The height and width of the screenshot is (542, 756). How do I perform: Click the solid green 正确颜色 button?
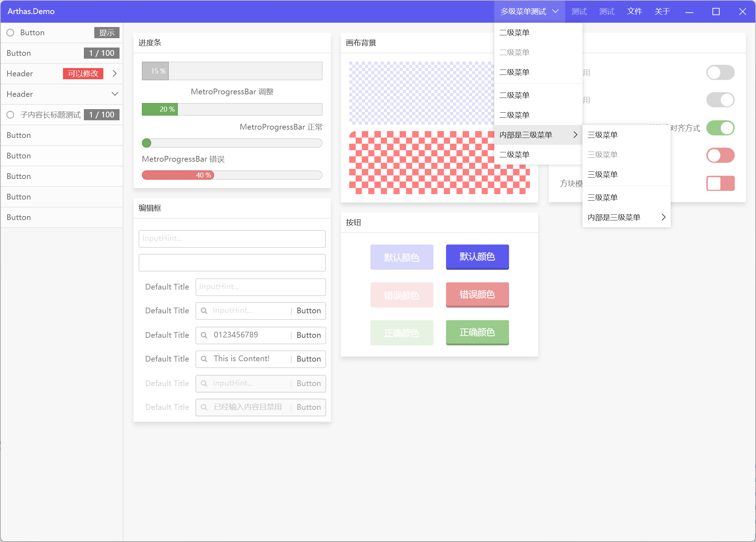pyautogui.click(x=477, y=332)
